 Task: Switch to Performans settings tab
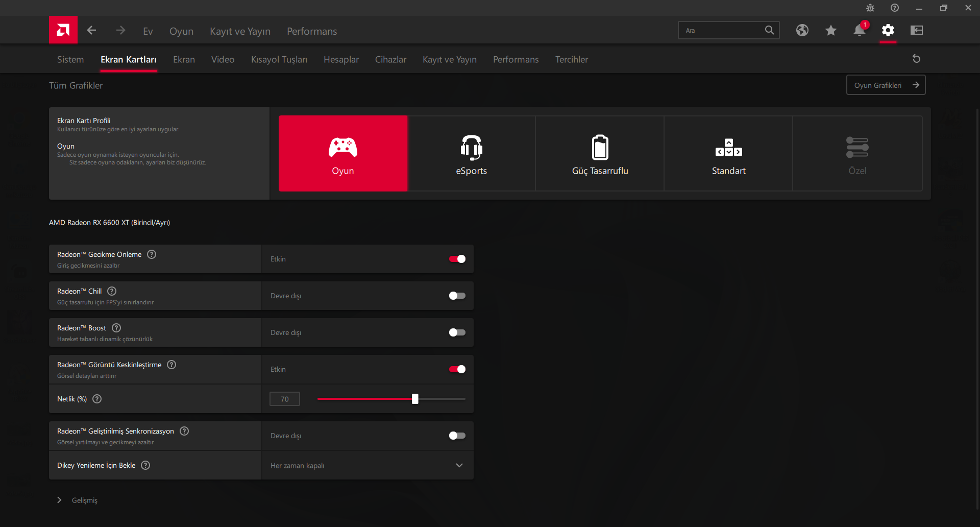click(x=516, y=59)
